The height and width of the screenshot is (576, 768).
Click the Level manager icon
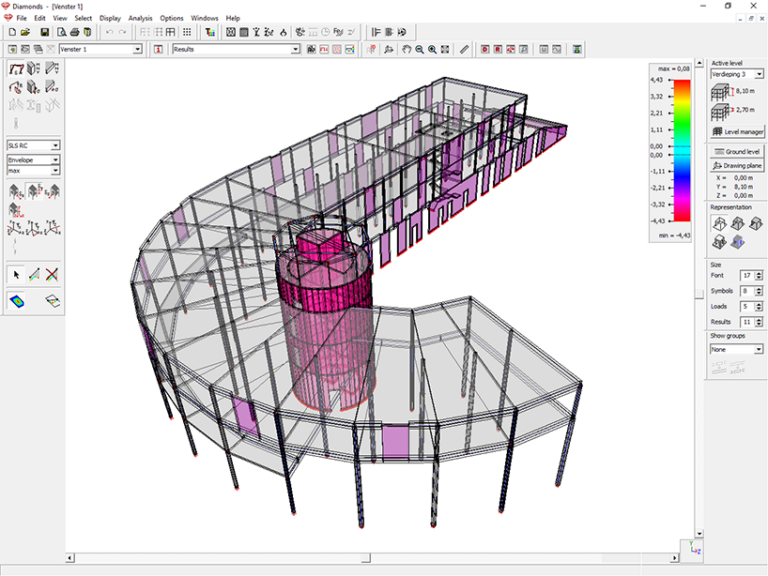coord(737,131)
